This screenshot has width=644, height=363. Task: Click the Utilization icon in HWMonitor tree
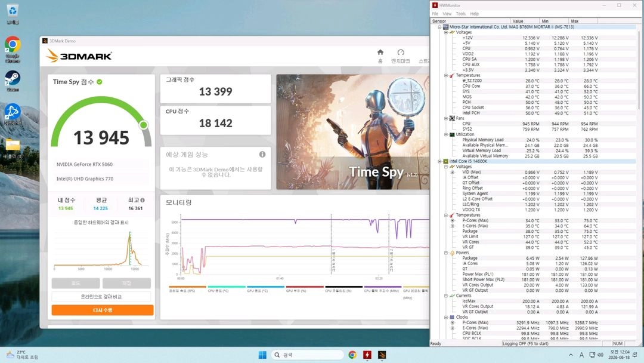(452, 134)
